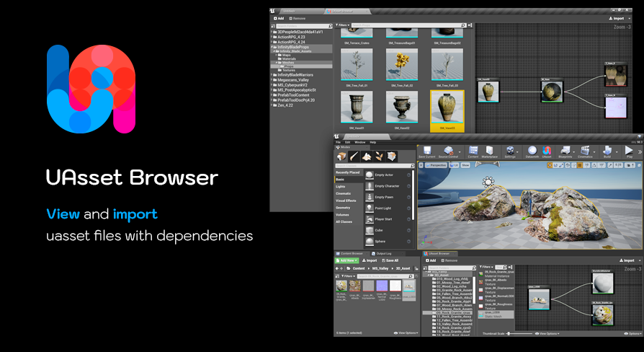Viewport: 644px width, 352px height.
Task: Open the Marketplace toolbar icon
Action: point(490,151)
